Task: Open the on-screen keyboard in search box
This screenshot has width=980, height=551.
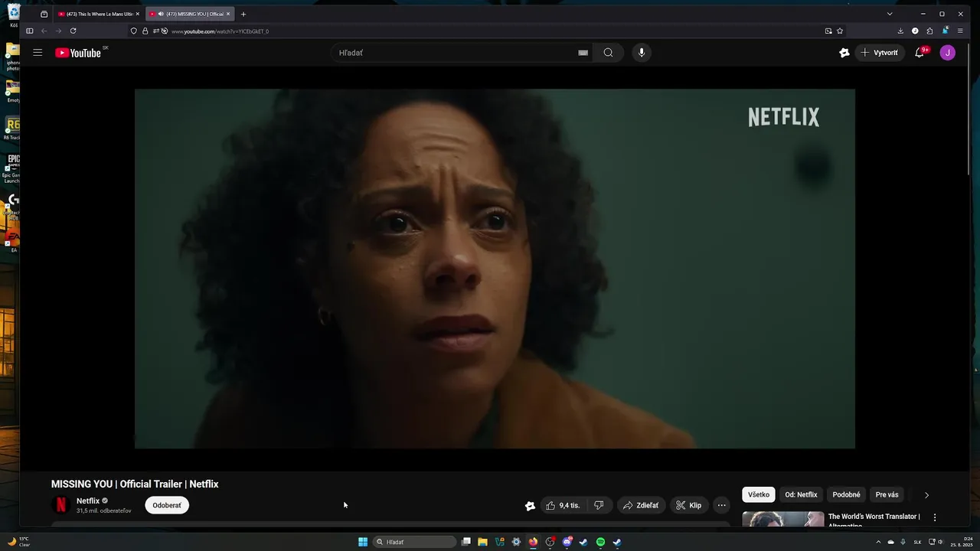Action: tap(583, 53)
